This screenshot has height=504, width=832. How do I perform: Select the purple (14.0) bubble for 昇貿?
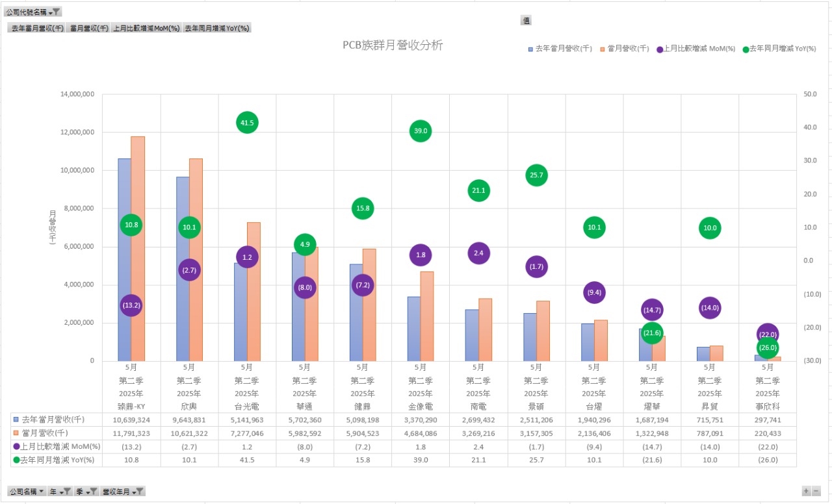coord(710,308)
